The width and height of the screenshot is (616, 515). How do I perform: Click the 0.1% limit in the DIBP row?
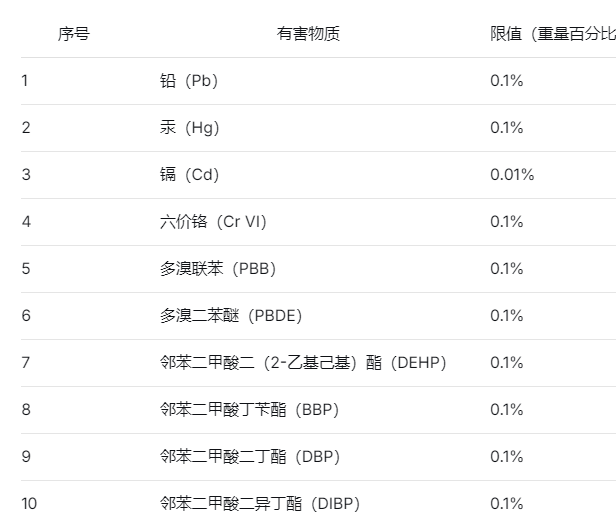click(506, 503)
